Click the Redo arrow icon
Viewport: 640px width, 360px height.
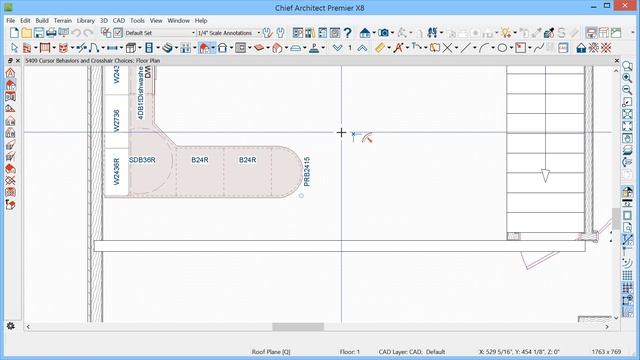88,33
